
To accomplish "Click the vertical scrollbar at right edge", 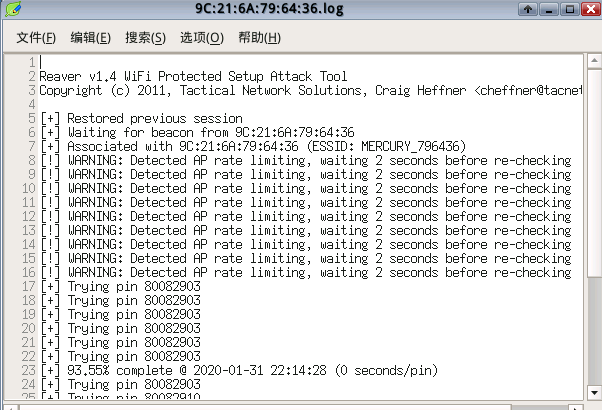I will 593,230.
